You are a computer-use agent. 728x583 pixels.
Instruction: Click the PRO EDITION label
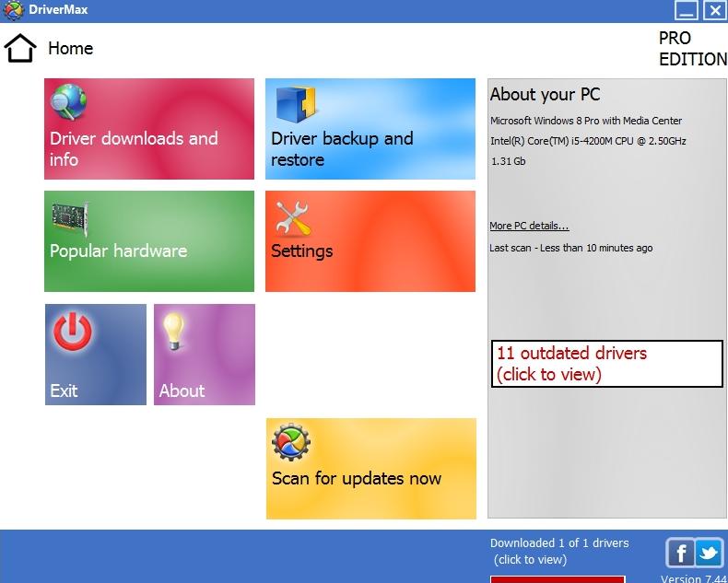click(693, 49)
